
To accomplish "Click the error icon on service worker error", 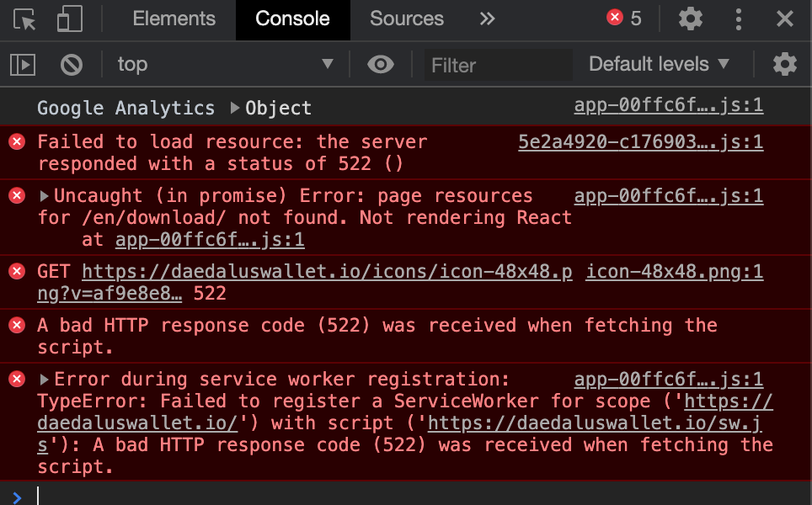I will 17,380.
